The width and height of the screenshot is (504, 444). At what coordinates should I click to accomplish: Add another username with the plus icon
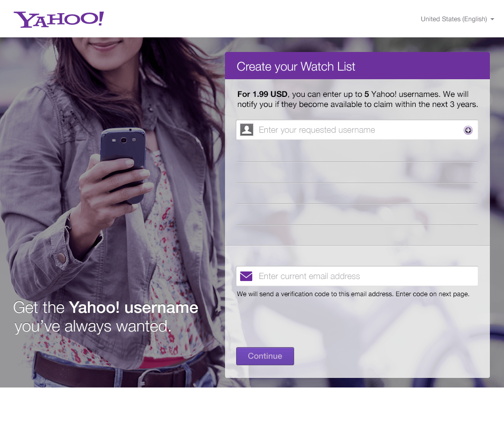(468, 130)
